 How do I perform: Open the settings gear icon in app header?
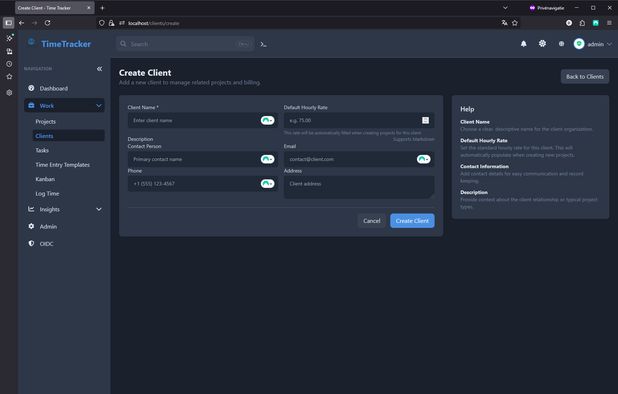click(542, 44)
